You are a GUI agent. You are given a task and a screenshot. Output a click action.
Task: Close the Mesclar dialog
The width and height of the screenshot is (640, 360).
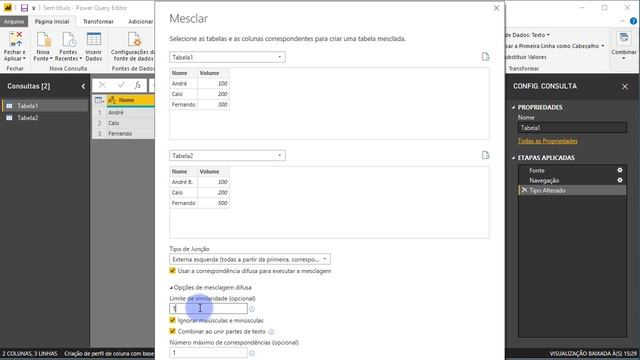pyautogui.click(x=496, y=8)
